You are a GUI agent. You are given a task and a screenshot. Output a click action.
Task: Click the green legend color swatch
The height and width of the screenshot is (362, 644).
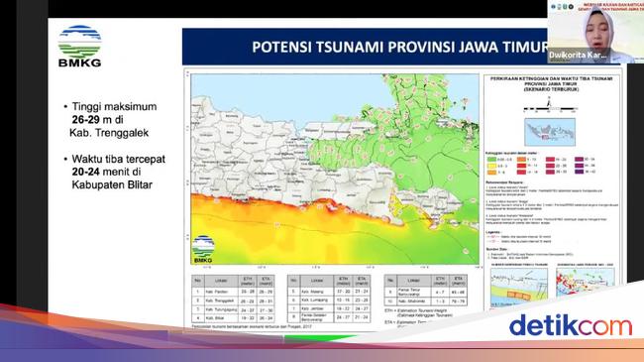pos(491,160)
